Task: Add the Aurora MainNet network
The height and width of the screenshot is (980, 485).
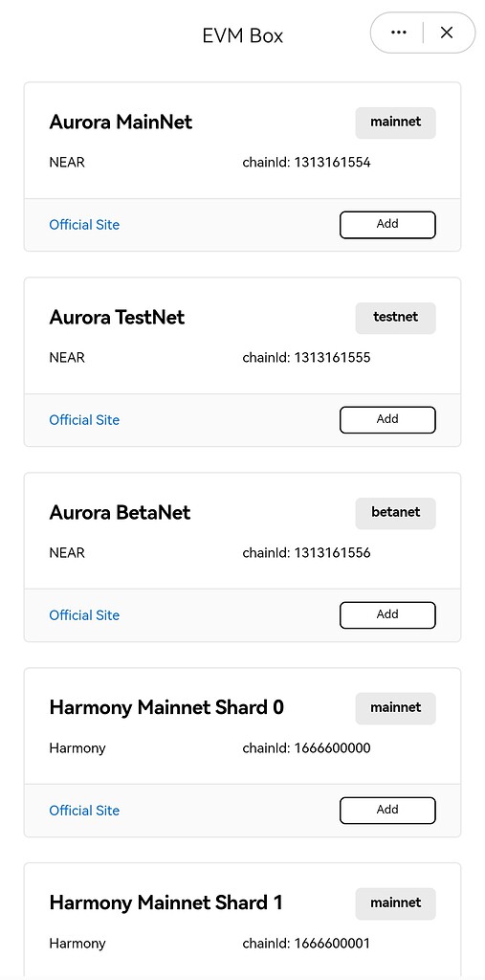Action: coord(387,224)
